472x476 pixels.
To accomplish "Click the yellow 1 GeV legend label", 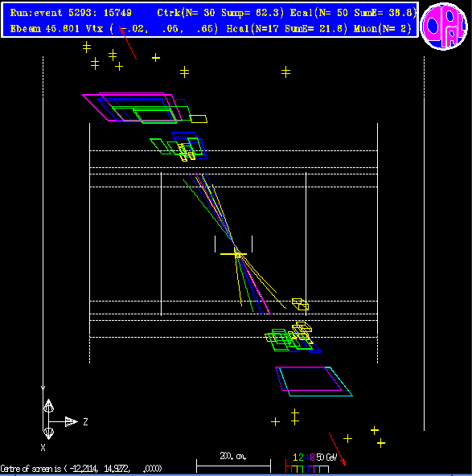I will pos(295,458).
